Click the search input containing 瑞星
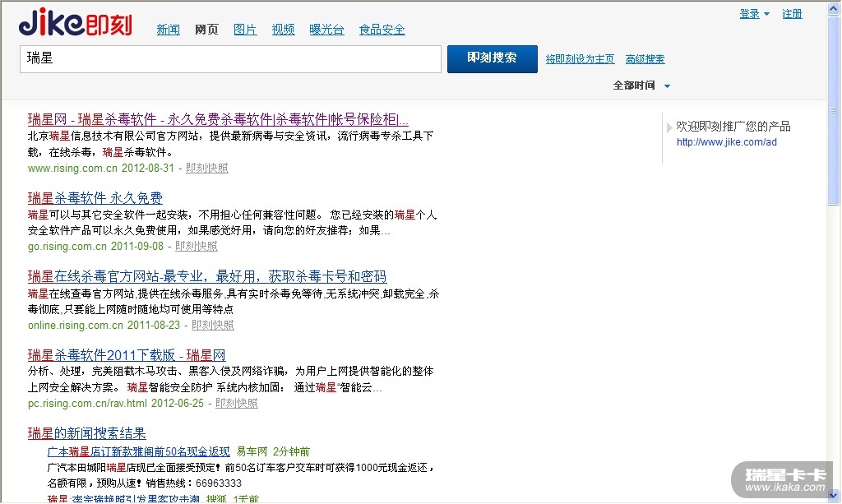The width and height of the screenshot is (842, 504). tap(230, 59)
